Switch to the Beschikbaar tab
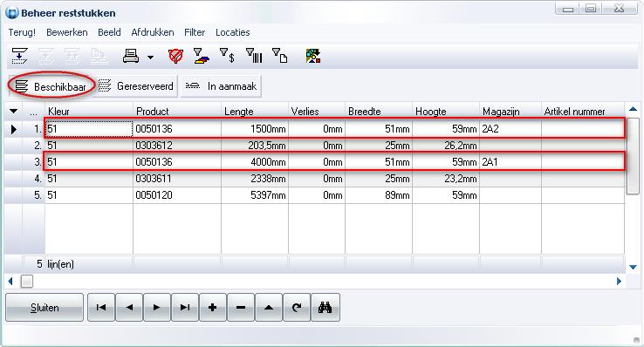This screenshot has width=644, height=347. 51,86
